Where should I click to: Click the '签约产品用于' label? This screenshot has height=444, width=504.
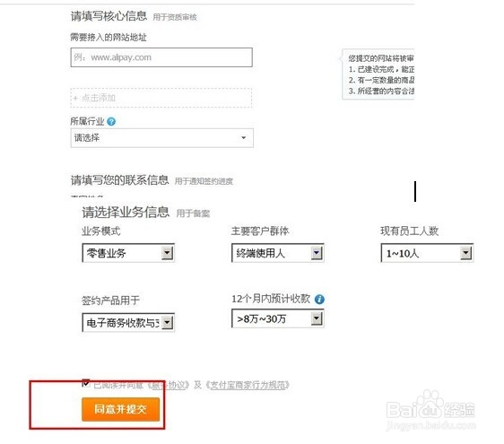point(110,300)
